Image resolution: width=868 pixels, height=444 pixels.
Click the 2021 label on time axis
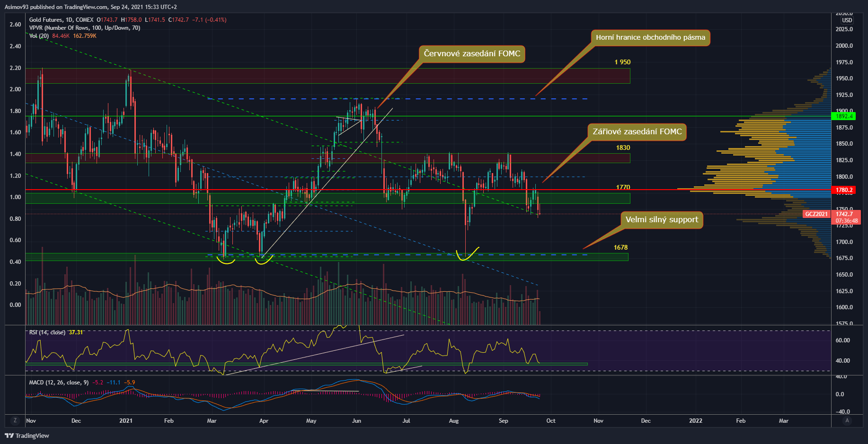126,421
